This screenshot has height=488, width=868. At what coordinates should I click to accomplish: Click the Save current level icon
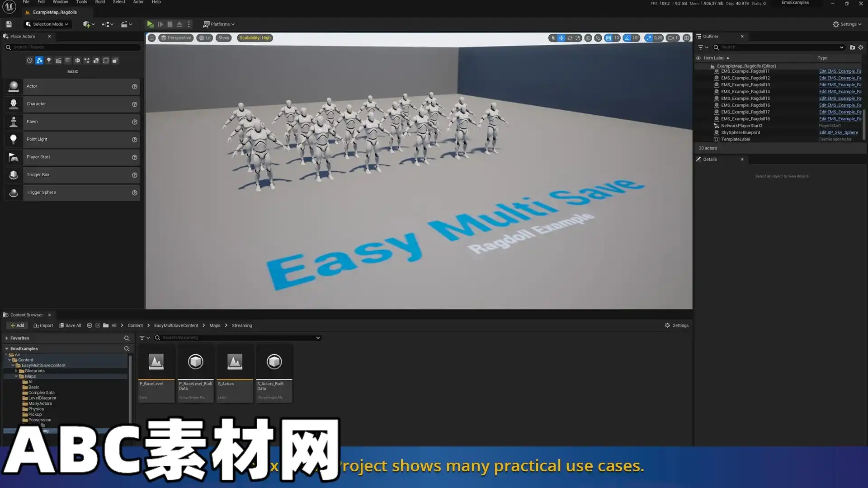9,24
